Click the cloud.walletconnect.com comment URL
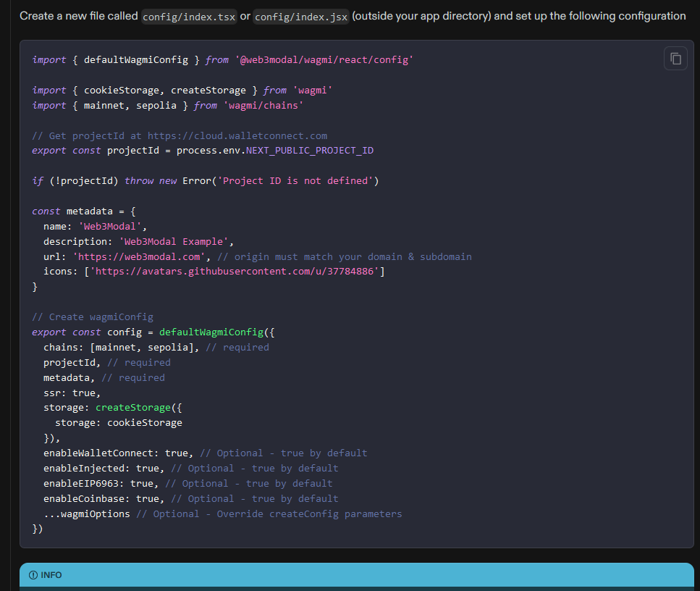The width and height of the screenshot is (700, 591). coord(237,136)
